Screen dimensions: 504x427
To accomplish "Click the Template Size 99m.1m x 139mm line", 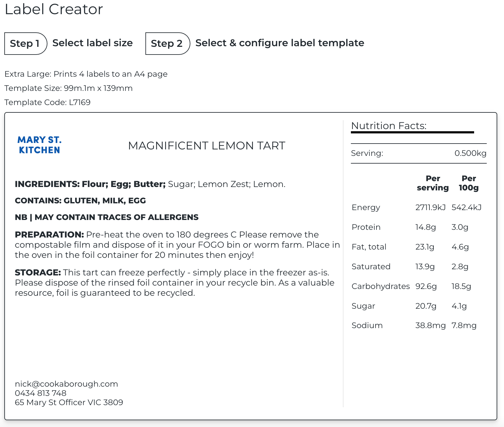I will (68, 88).
